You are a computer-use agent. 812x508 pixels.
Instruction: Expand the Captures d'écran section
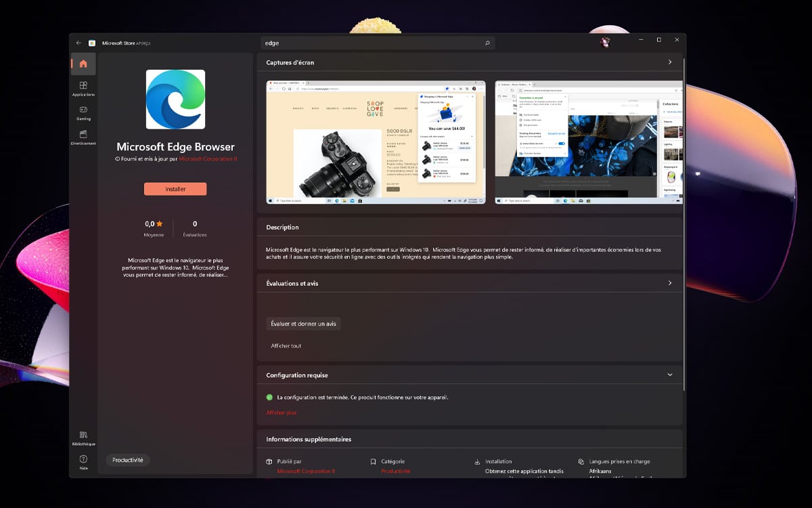pyautogui.click(x=670, y=61)
